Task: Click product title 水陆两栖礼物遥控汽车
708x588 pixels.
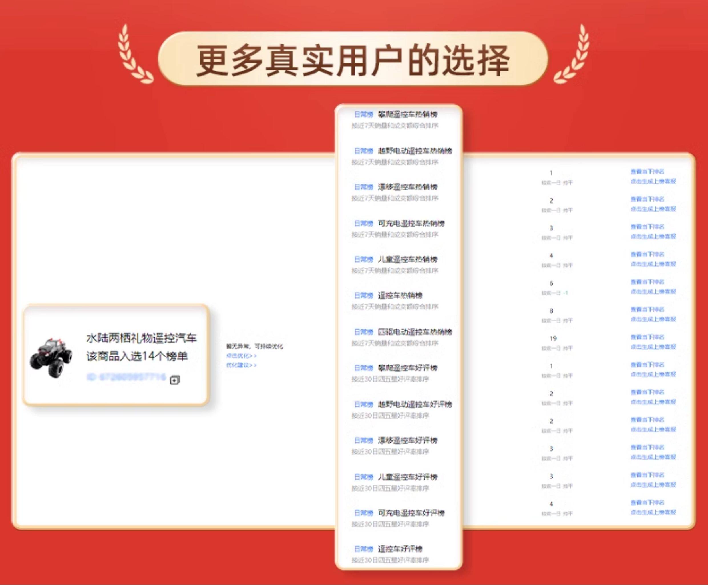Action: click(x=141, y=338)
